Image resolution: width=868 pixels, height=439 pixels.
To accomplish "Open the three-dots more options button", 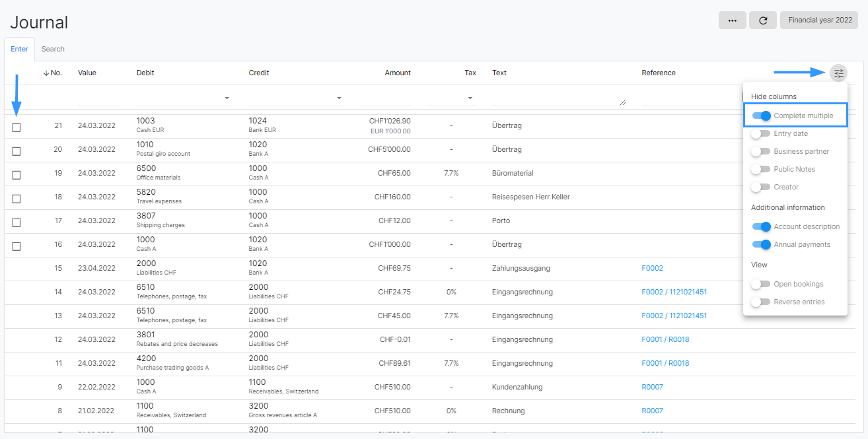I will click(732, 20).
